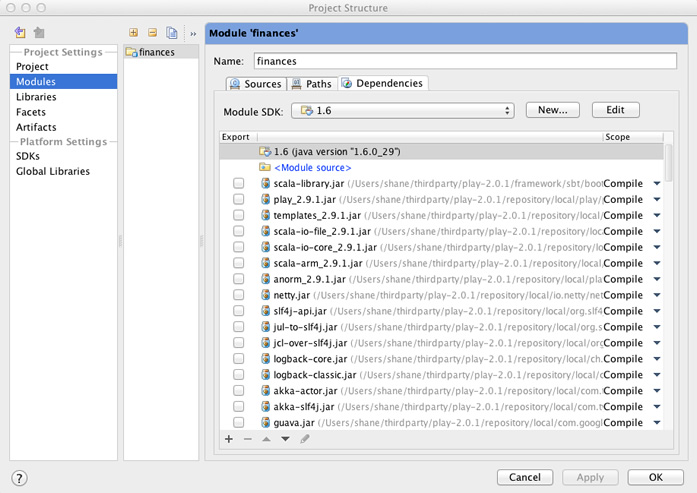Add a dependency with the plus icon
The image size is (697, 493).
tap(229, 439)
